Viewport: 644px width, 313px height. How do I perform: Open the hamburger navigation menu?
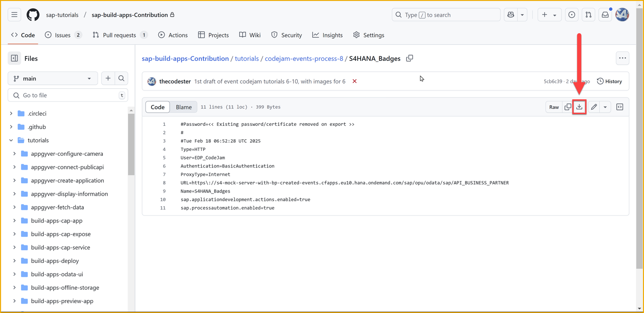[14, 15]
